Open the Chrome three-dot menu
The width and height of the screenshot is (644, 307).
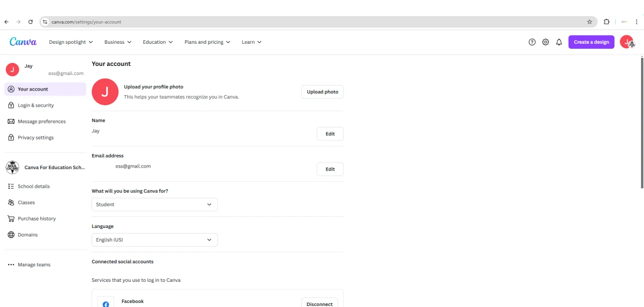636,22
